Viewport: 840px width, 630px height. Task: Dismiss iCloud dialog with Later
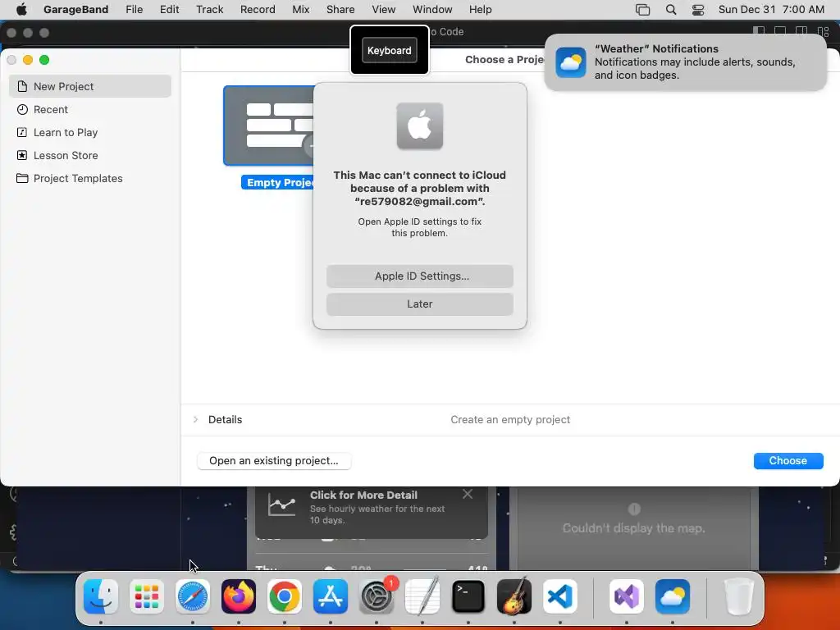[419, 304]
